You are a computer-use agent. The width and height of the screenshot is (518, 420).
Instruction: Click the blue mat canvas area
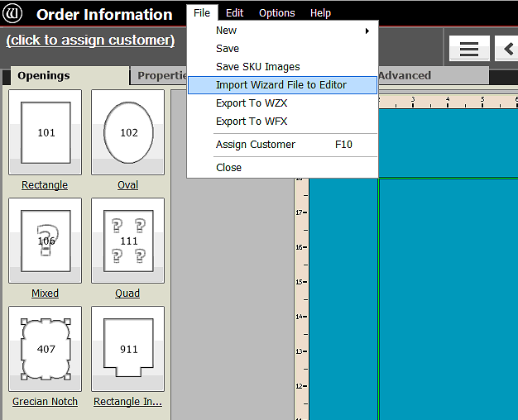tap(447, 289)
